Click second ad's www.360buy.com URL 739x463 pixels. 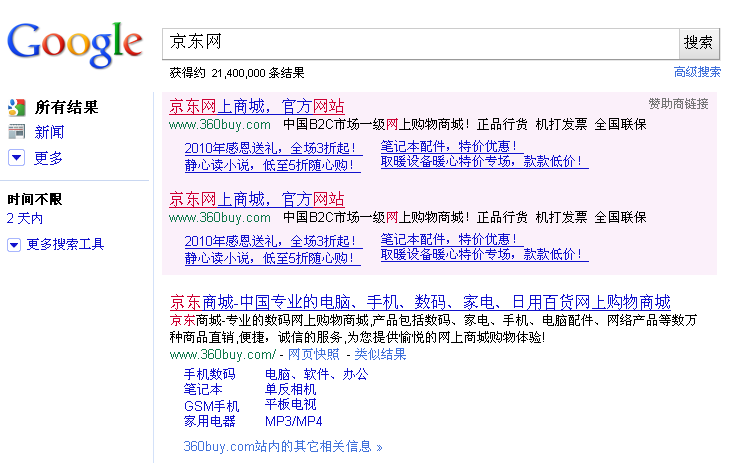point(220,217)
